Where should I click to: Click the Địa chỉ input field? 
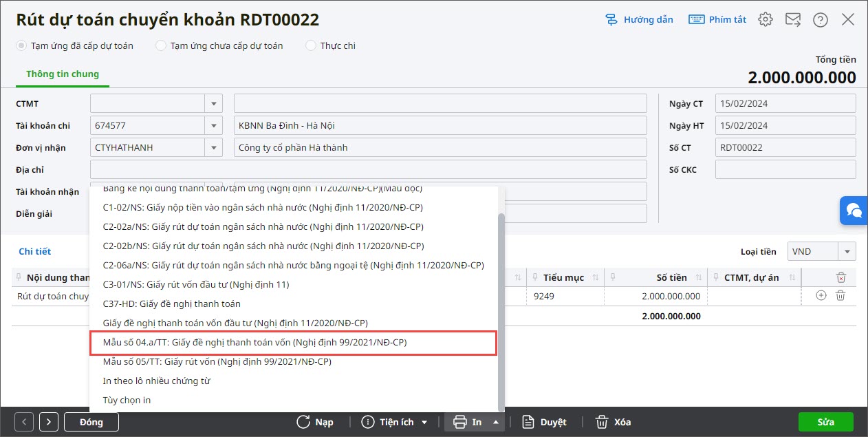pos(369,170)
